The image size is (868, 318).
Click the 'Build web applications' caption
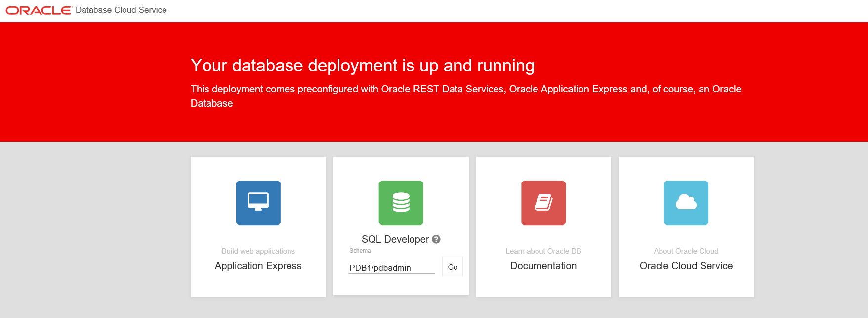[258, 251]
